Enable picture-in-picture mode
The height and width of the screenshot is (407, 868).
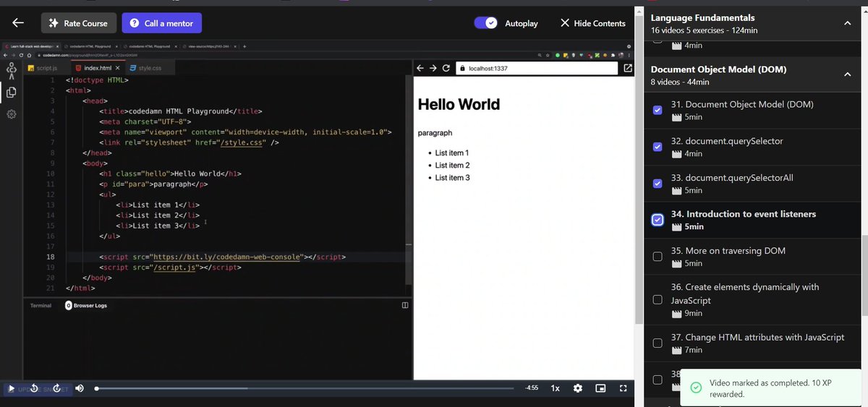600,388
